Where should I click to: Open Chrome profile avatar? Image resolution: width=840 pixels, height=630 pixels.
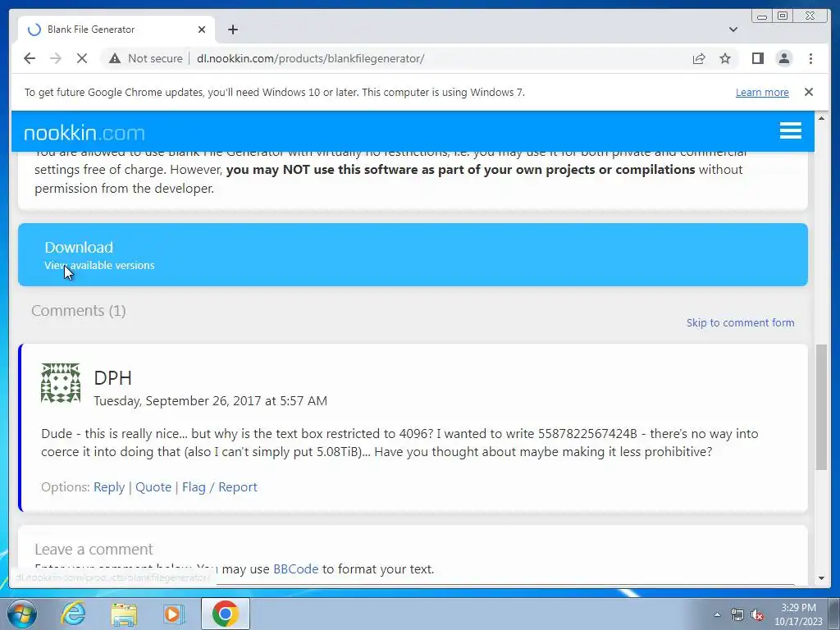point(783,58)
